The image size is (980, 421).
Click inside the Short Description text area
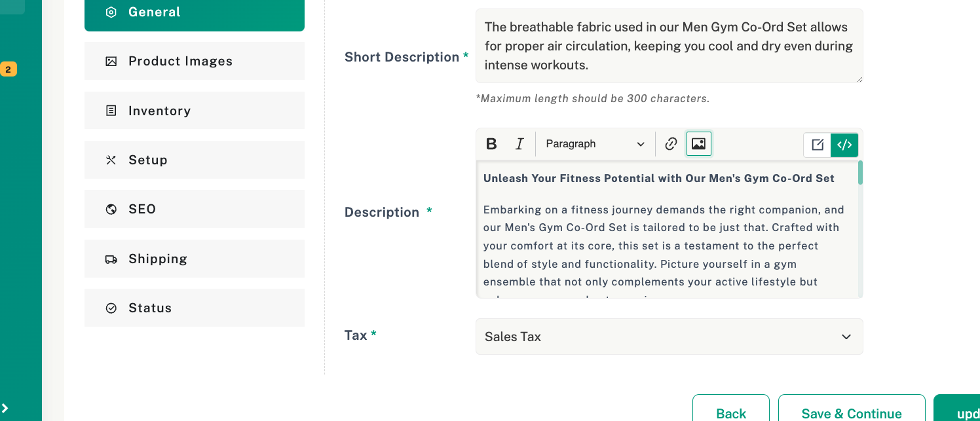point(669,46)
